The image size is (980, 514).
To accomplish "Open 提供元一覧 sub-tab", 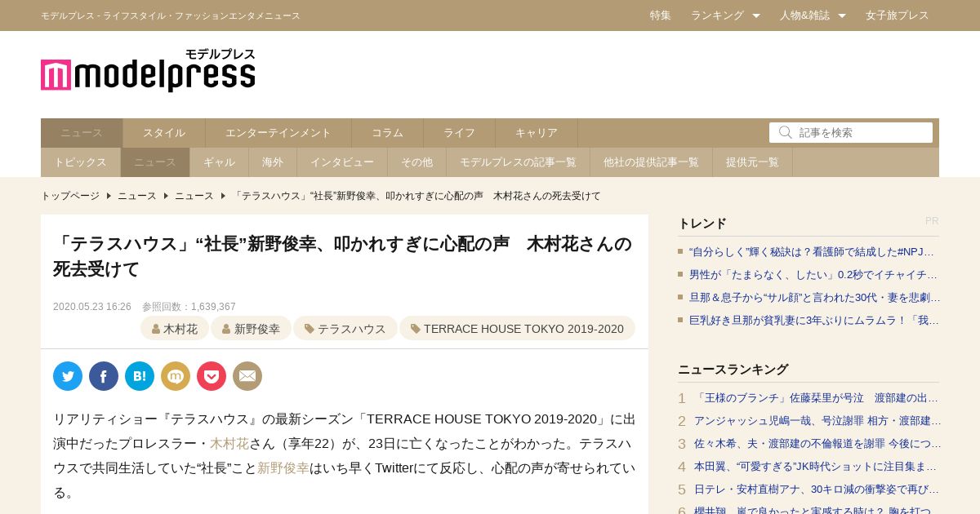I will click(753, 162).
